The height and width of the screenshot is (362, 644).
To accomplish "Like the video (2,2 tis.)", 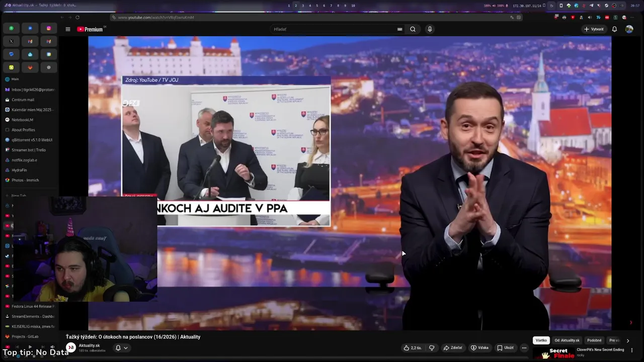I will click(412, 347).
